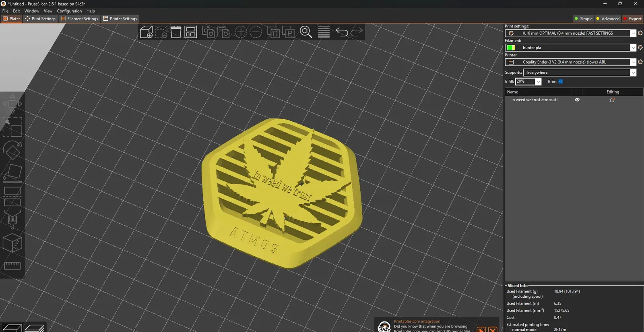Viewport: 644px width, 332px height.
Task: Copy the selection with toolbar icon
Action: pyautogui.click(x=208, y=32)
